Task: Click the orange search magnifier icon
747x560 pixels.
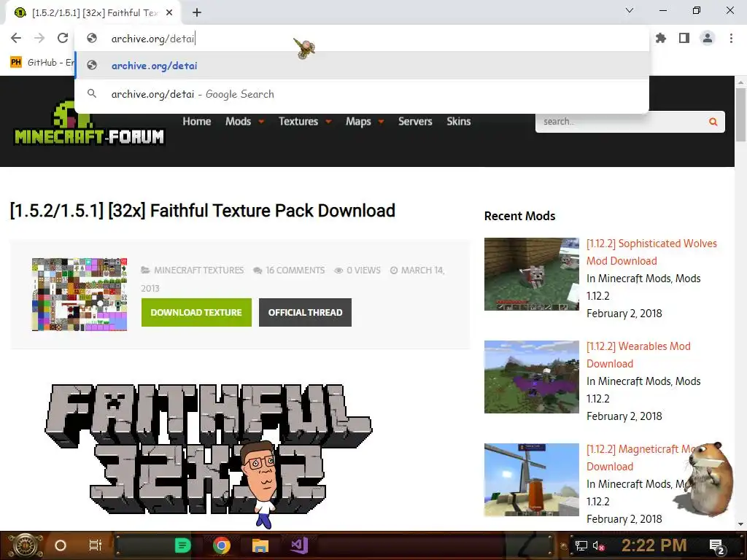Action: 713,122
